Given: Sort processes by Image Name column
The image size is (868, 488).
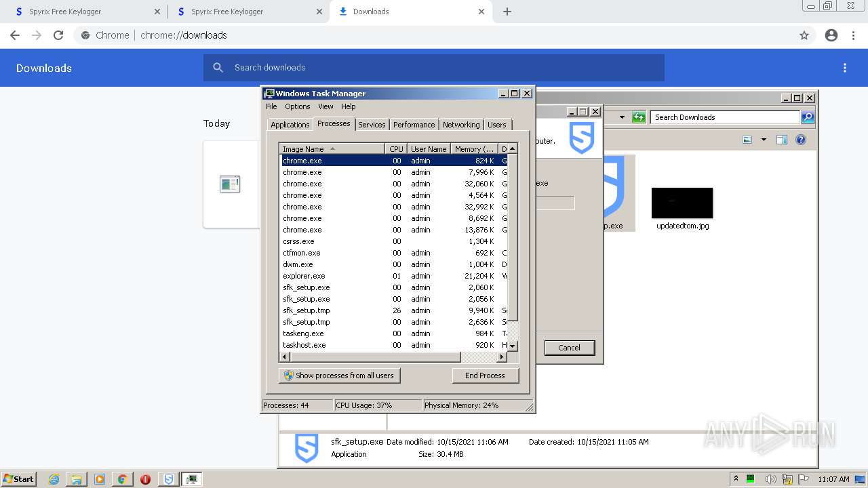Looking at the screenshot, I should (332, 148).
